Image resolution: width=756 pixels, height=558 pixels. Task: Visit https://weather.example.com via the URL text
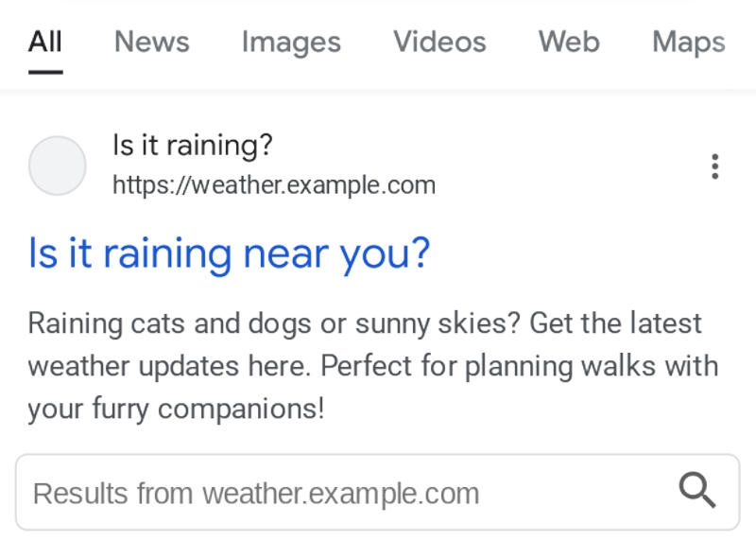coord(275,184)
